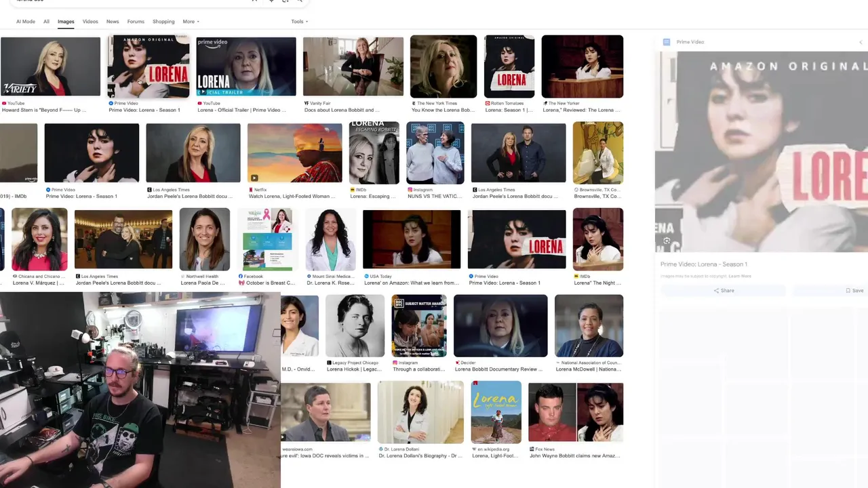
Task: Collapse the preview panel with the chevron
Action: (x=861, y=42)
